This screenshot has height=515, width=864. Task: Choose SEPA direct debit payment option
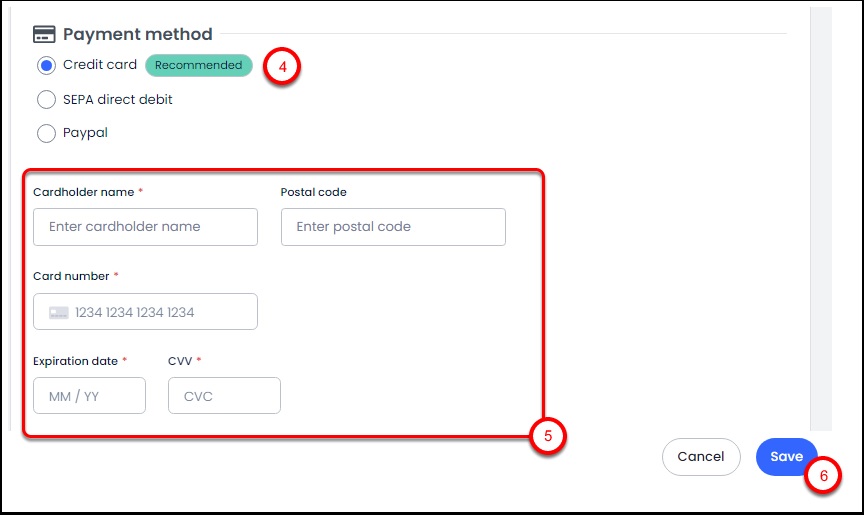[x=46, y=100]
